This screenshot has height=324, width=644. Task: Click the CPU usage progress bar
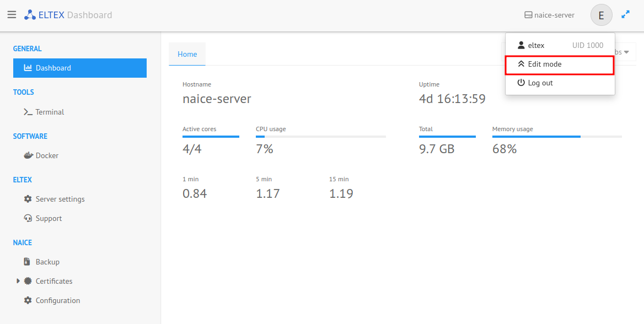(x=320, y=136)
